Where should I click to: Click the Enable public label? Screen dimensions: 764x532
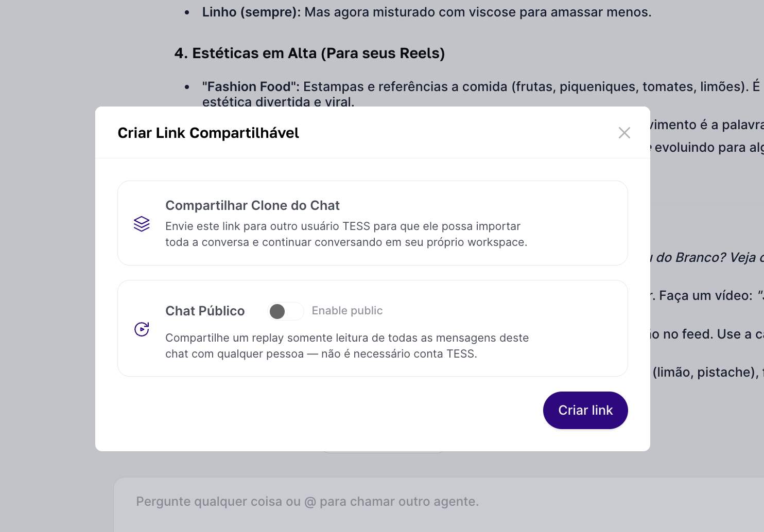click(x=347, y=310)
